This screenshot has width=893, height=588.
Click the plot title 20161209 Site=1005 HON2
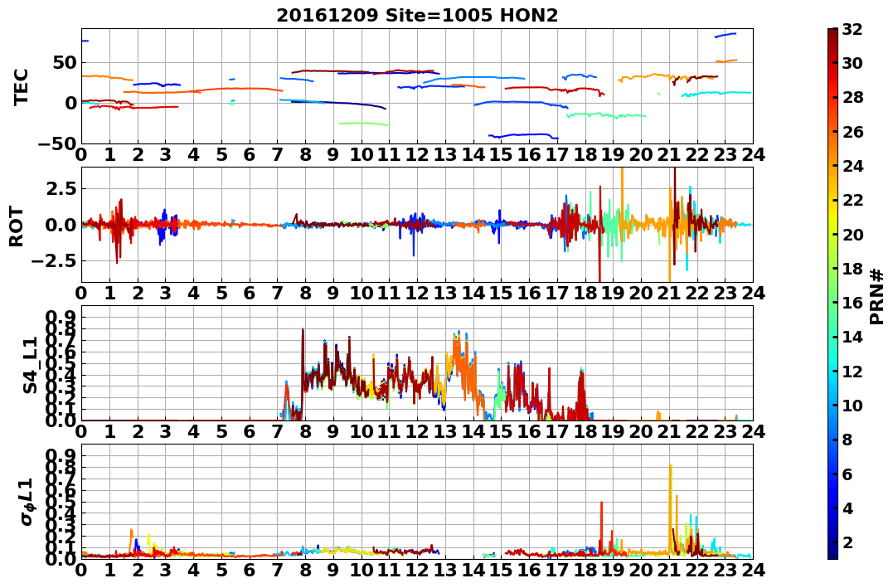[417, 15]
